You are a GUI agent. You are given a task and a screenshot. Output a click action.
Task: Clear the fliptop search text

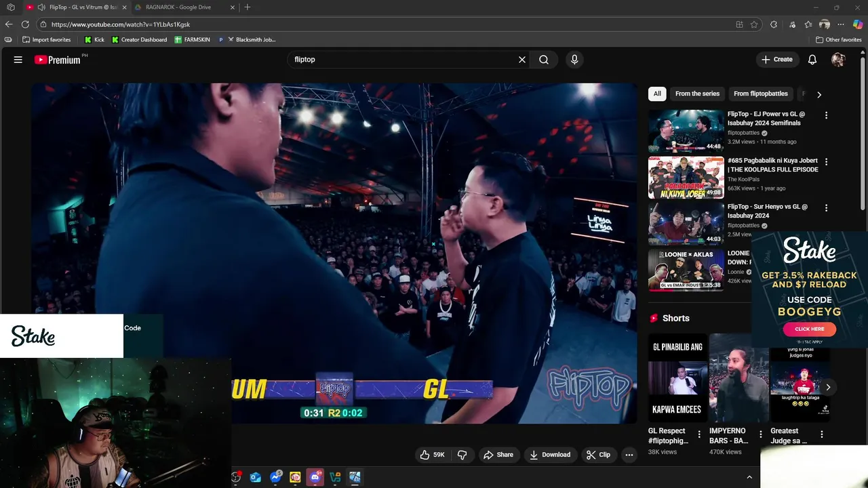[x=522, y=60]
